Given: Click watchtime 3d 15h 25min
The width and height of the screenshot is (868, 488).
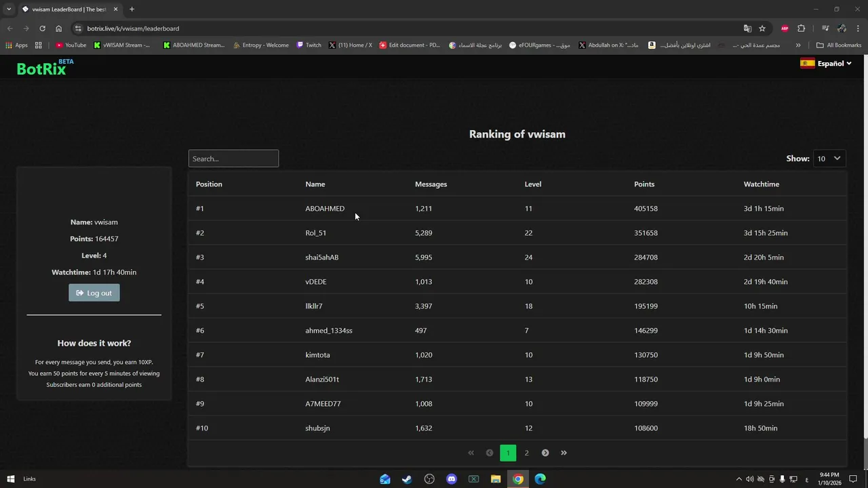Looking at the screenshot, I should click(x=766, y=233).
